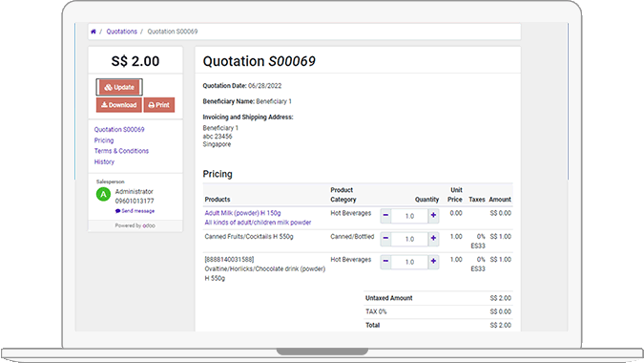Select text 'Canned Fruits/Cocktails H 550g'
This screenshot has width=644, height=363.
click(x=249, y=236)
